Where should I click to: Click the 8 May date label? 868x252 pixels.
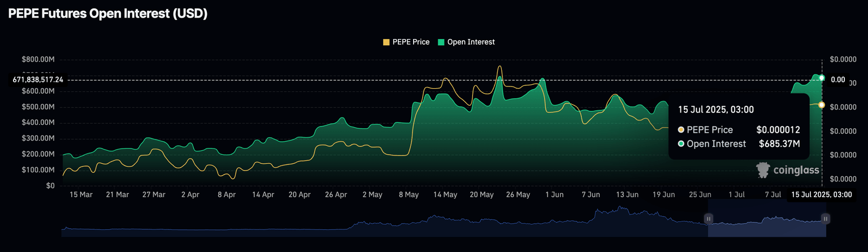tap(409, 194)
